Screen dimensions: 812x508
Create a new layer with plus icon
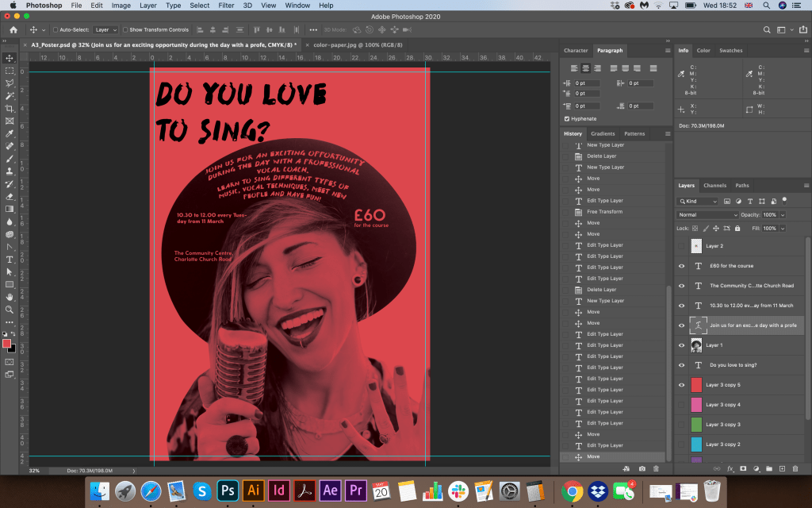[x=783, y=469]
